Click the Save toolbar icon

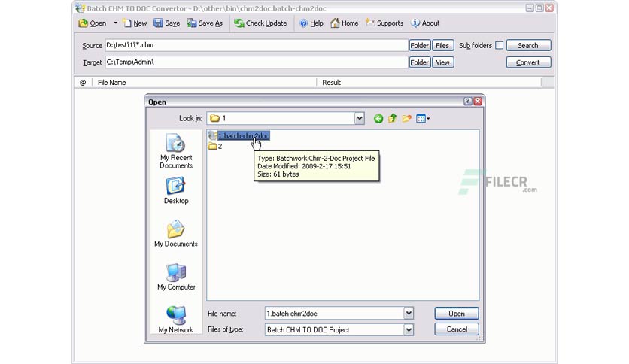(167, 23)
